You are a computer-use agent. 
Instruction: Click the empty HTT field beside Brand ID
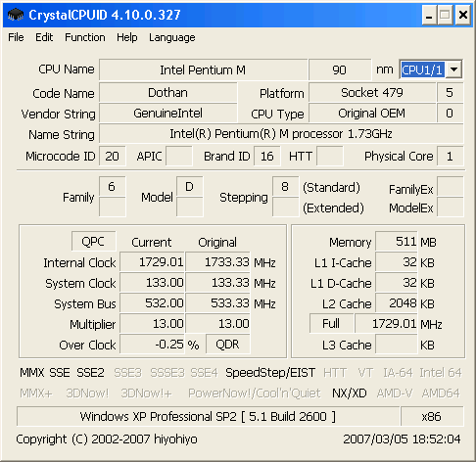[330, 157]
